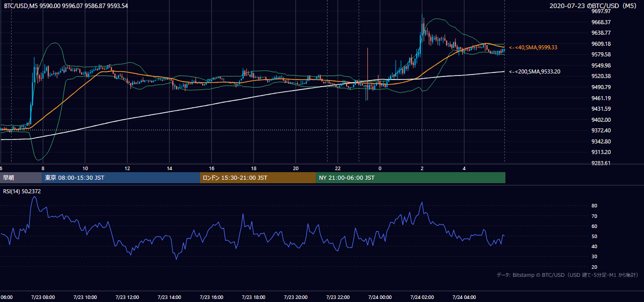The width and height of the screenshot is (644, 302).
Task: Click hour marker 22 under the price chart
Action: pos(338,168)
